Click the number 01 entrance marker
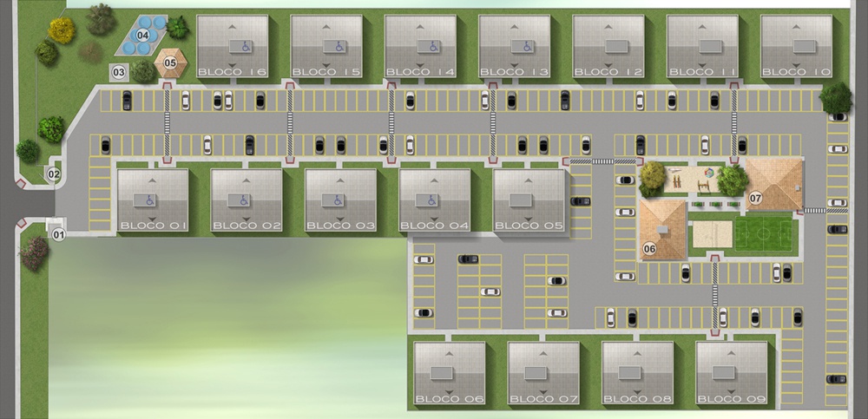The width and height of the screenshot is (868, 419). 59,233
